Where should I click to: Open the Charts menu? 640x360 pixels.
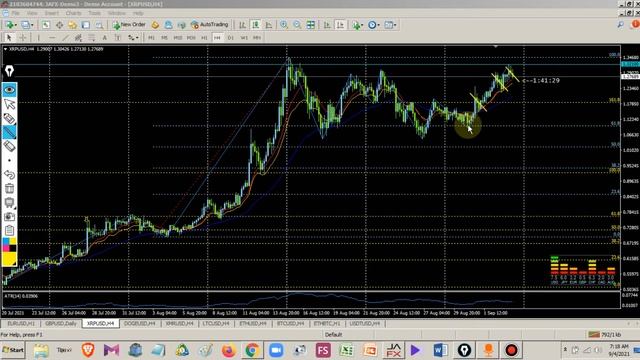(73, 13)
